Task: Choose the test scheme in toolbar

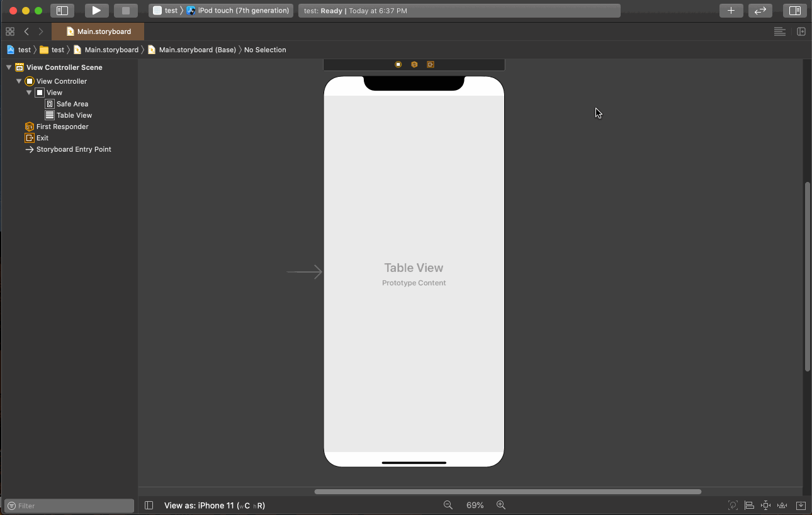Action: [166, 11]
